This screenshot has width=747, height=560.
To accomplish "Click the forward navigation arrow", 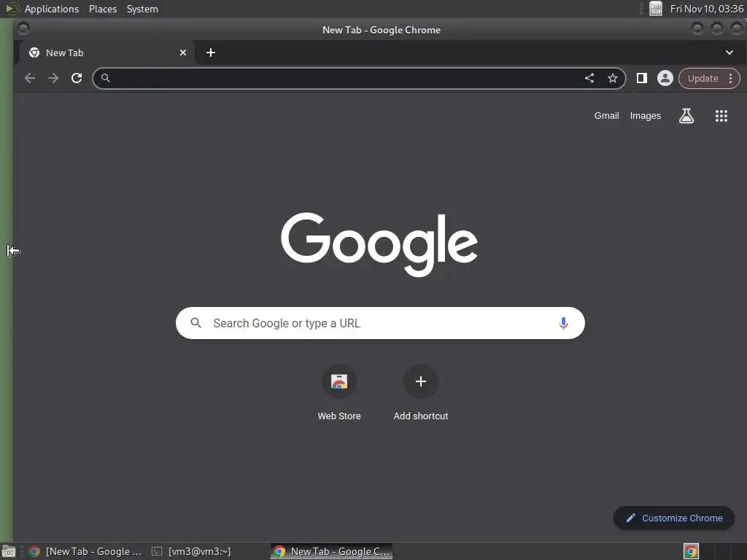I will [53, 78].
